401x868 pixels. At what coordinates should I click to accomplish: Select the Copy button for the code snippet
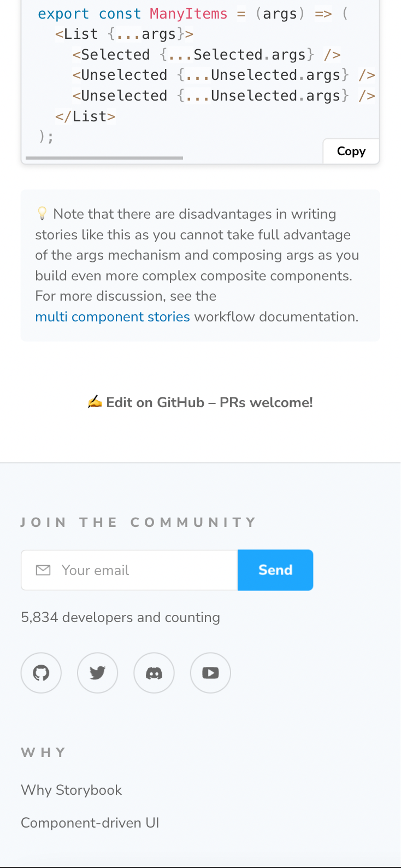(x=351, y=151)
